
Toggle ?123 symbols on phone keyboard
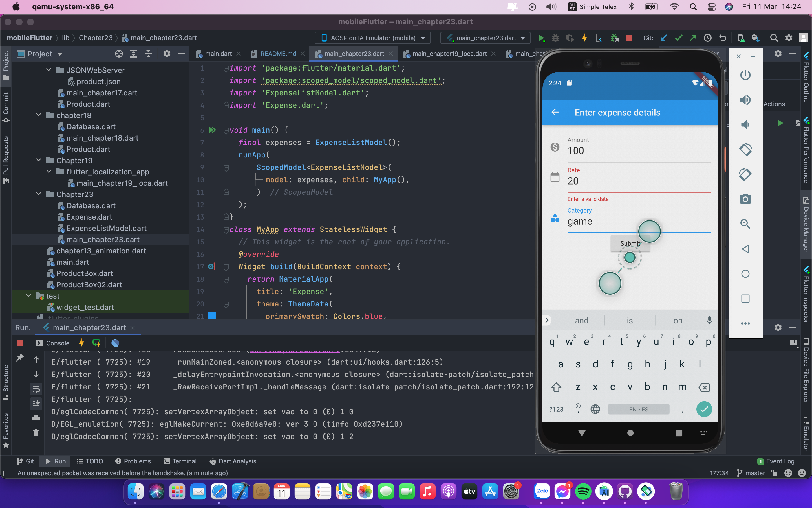point(556,409)
